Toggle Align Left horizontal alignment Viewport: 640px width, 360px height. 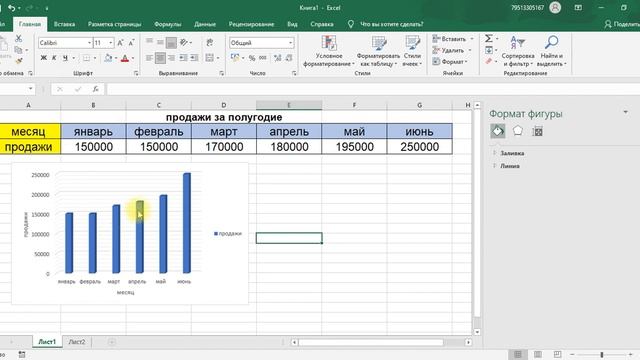[149, 58]
